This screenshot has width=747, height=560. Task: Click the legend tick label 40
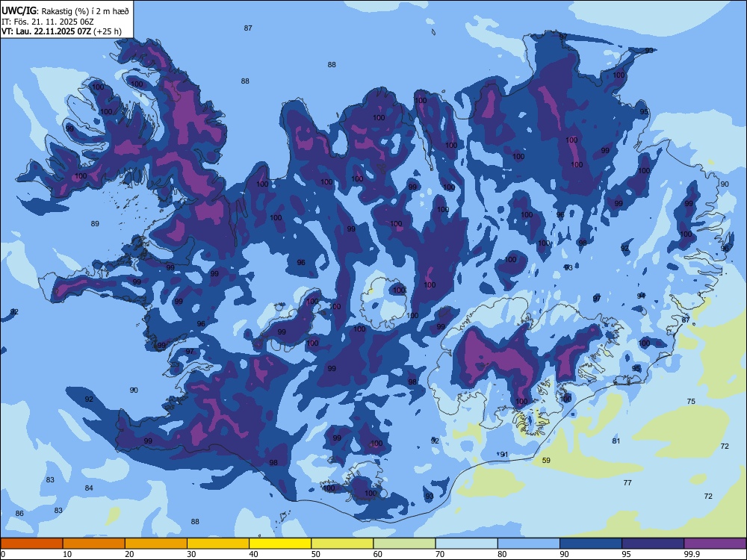(x=254, y=554)
